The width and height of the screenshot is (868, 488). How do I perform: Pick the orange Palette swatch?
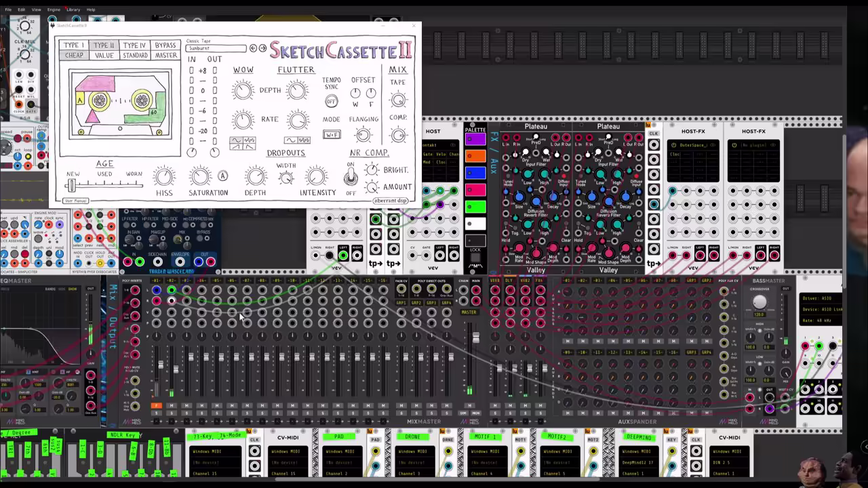(x=475, y=157)
